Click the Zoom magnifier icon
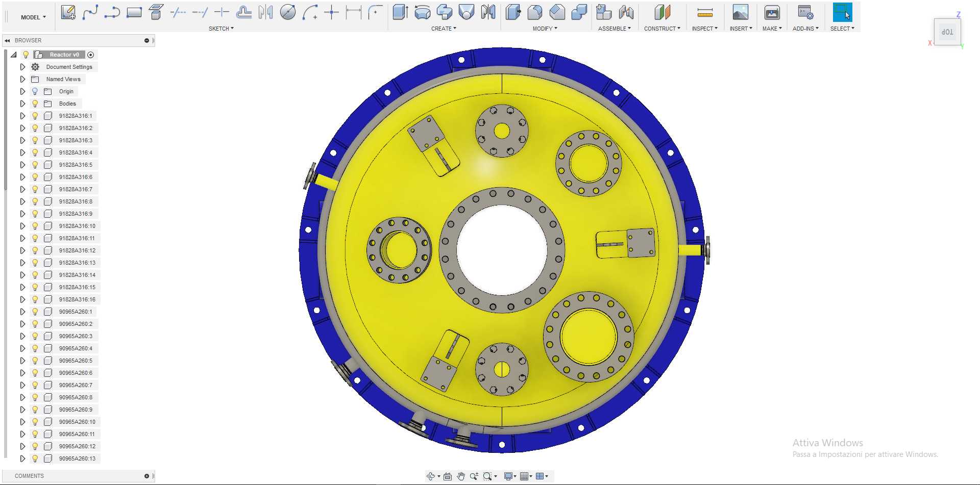The width and height of the screenshot is (980, 485). point(474,476)
